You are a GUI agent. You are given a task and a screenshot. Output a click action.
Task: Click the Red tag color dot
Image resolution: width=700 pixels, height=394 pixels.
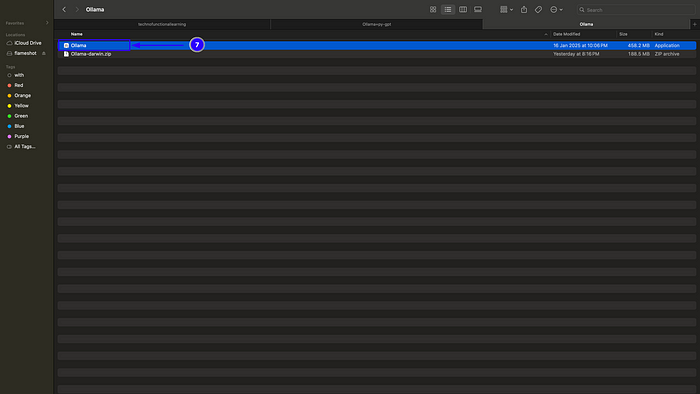click(9, 85)
